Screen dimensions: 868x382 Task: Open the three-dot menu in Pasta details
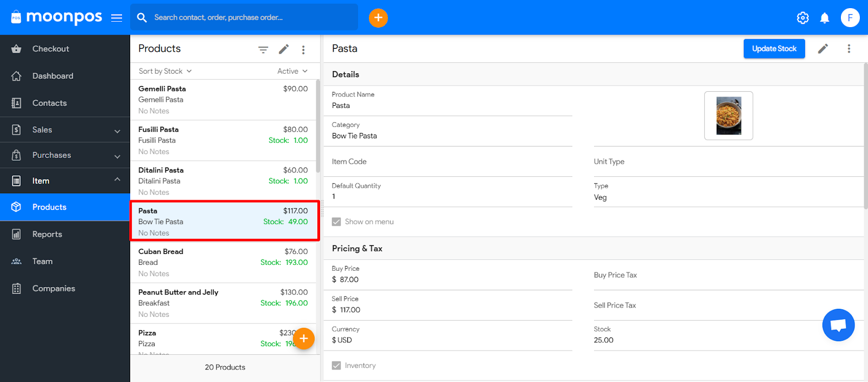click(848, 49)
